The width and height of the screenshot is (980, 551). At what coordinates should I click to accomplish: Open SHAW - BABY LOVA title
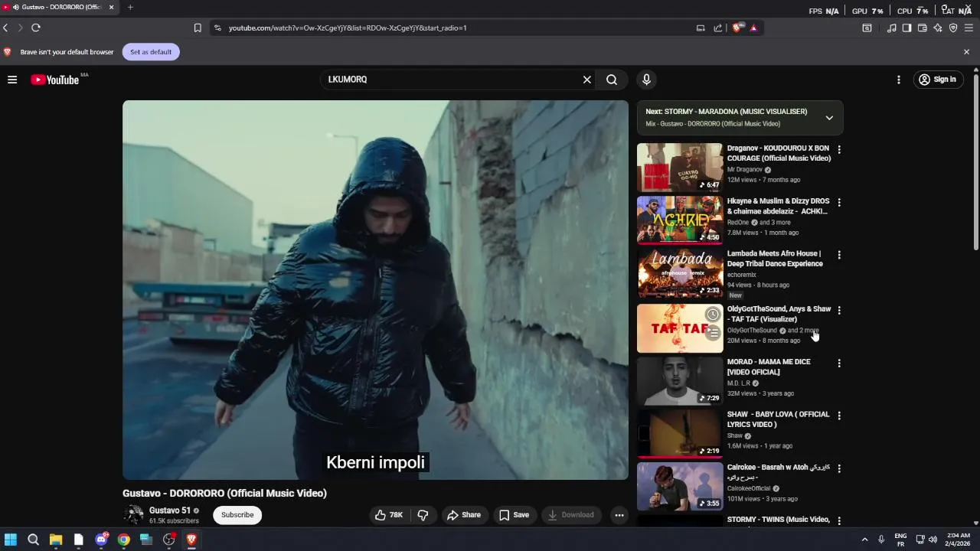point(778,419)
